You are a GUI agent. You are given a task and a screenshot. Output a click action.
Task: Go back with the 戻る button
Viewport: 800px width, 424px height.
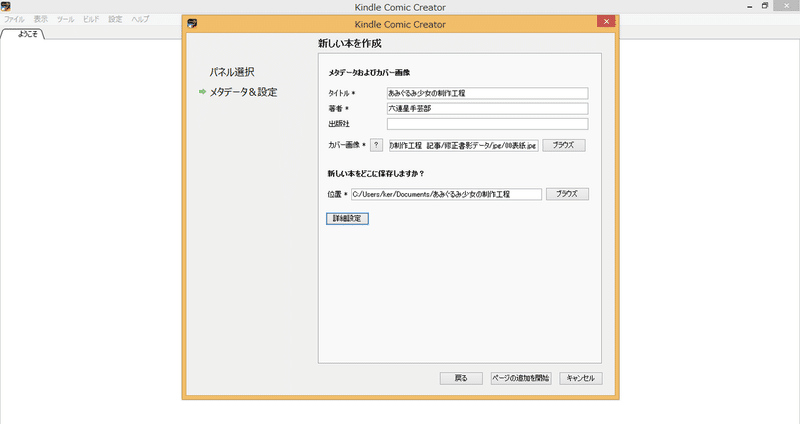(x=461, y=378)
